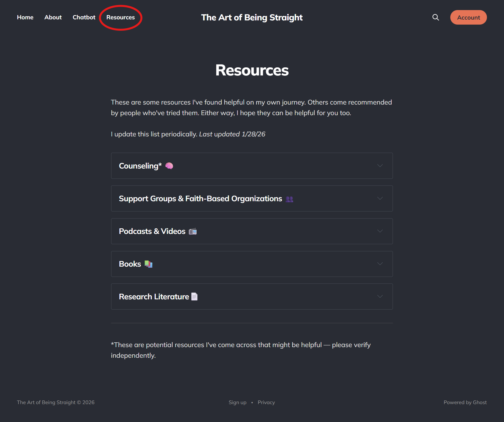Open the About page in navigation
This screenshot has height=422, width=504.
click(x=53, y=17)
